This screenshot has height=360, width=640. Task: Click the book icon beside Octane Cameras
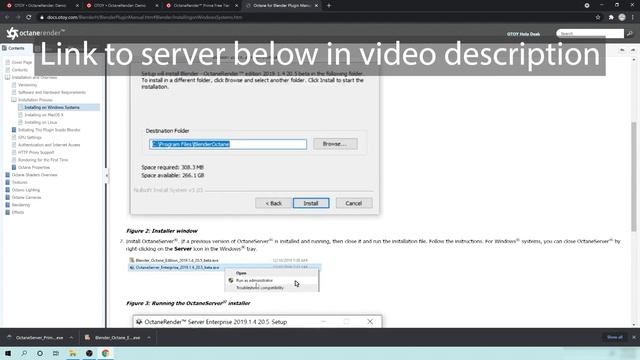click(x=7, y=197)
